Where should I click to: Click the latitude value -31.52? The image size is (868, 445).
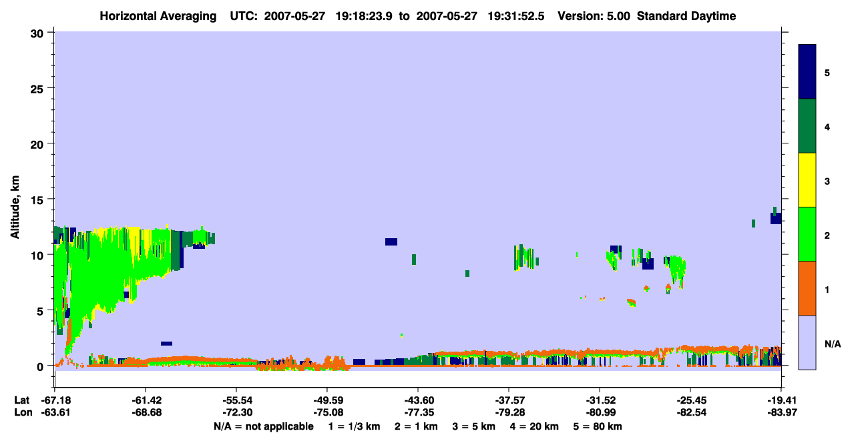[600, 400]
